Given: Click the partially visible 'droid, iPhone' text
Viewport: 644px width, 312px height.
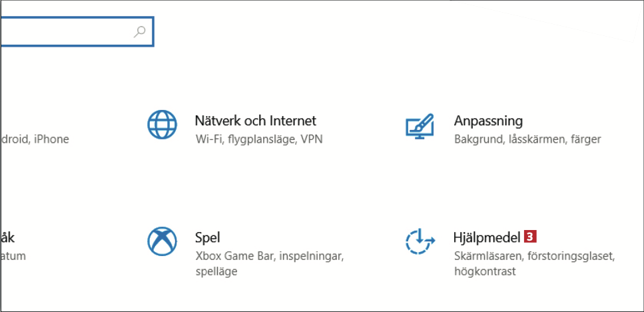Looking at the screenshot, I should click(x=35, y=139).
